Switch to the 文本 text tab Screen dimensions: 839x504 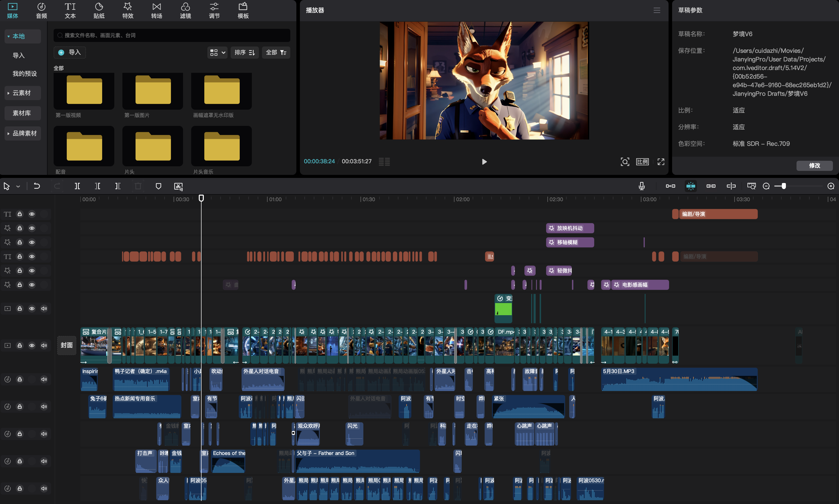tap(70, 11)
